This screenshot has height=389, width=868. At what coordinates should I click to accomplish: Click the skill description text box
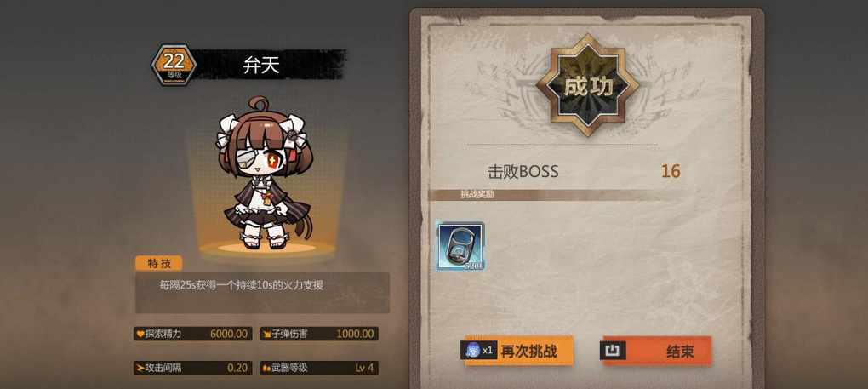point(262,293)
